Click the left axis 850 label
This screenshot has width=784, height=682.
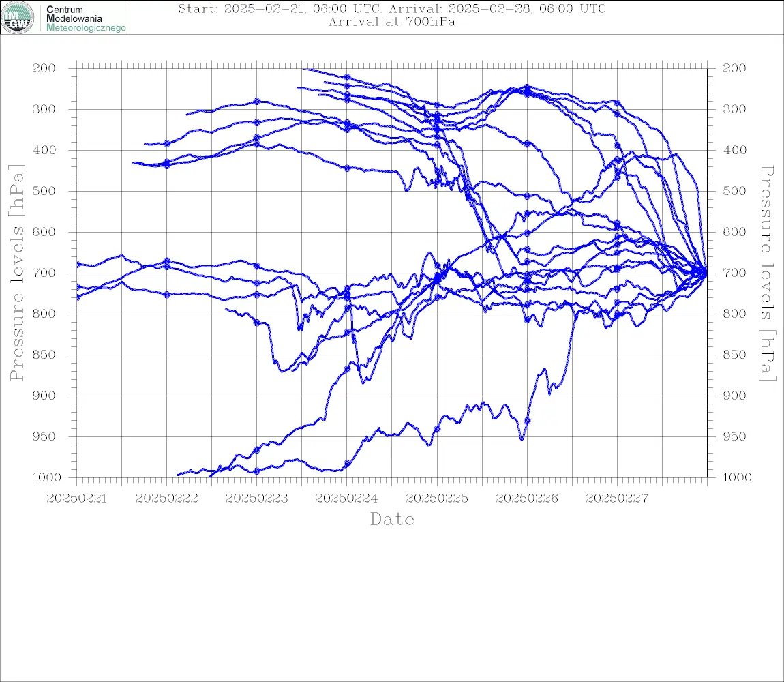pyautogui.click(x=44, y=355)
